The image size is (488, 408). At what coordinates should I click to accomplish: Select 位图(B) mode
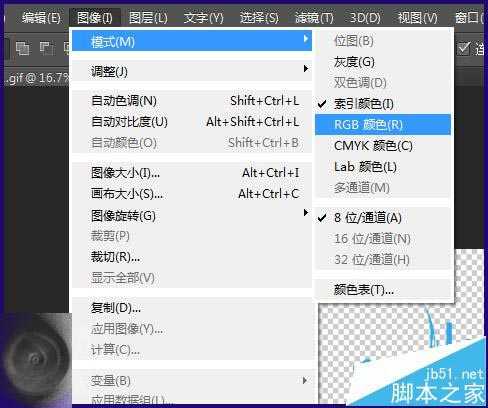pos(383,41)
